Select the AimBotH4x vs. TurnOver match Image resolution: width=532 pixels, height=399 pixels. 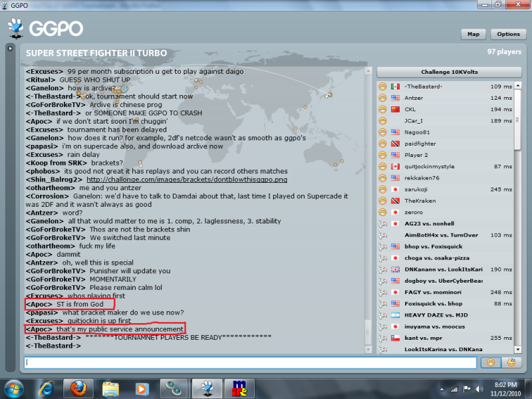tap(445, 235)
